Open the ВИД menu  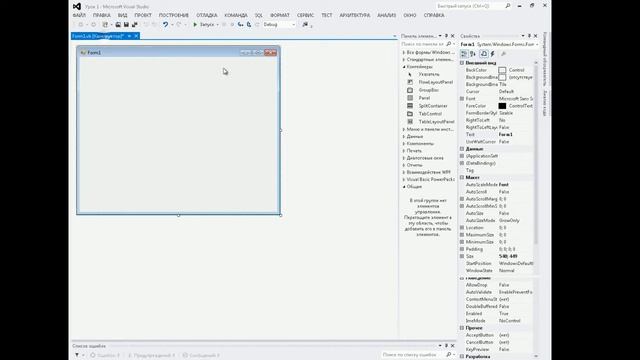click(x=122, y=15)
